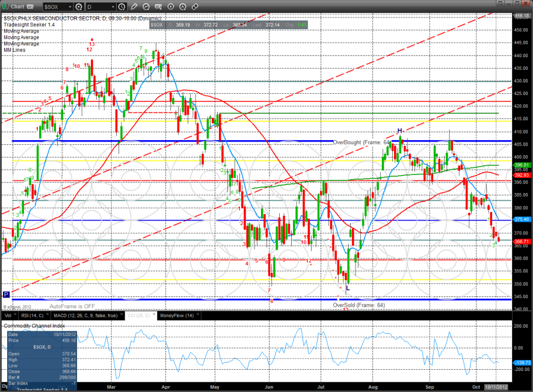Image resolution: width=533 pixels, height=392 pixels.
Task: Close the MoneyFlow (14) tab
Action: (x=197, y=314)
